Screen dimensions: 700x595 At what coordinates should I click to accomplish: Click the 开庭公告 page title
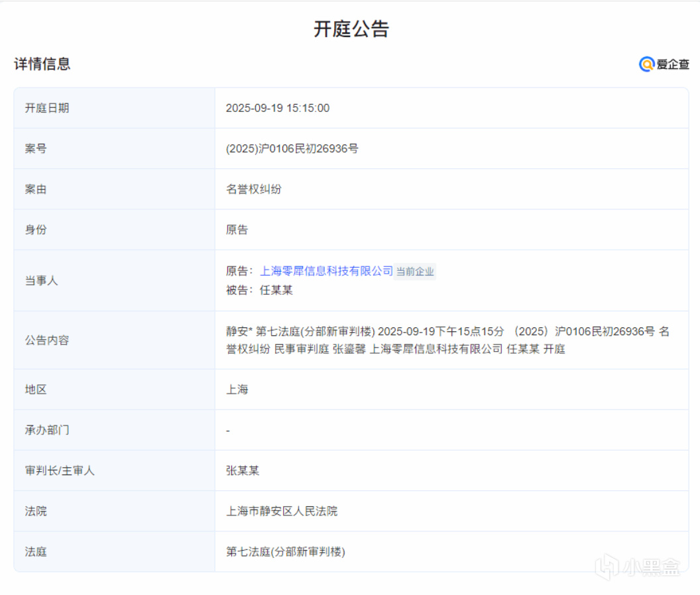coord(351,29)
